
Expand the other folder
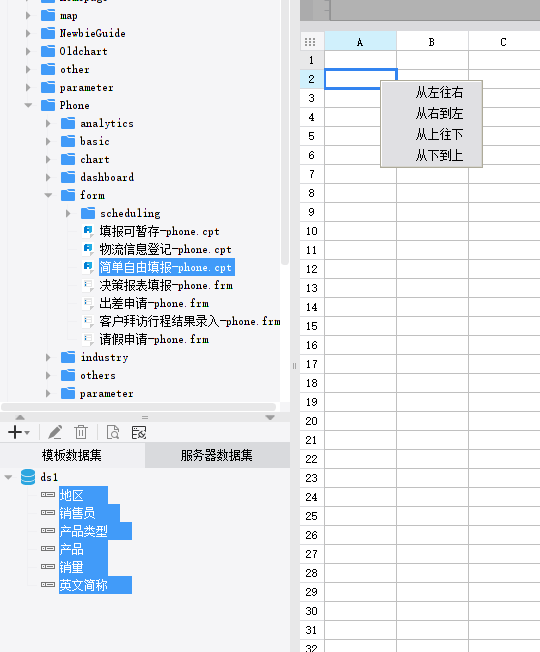tap(28, 69)
